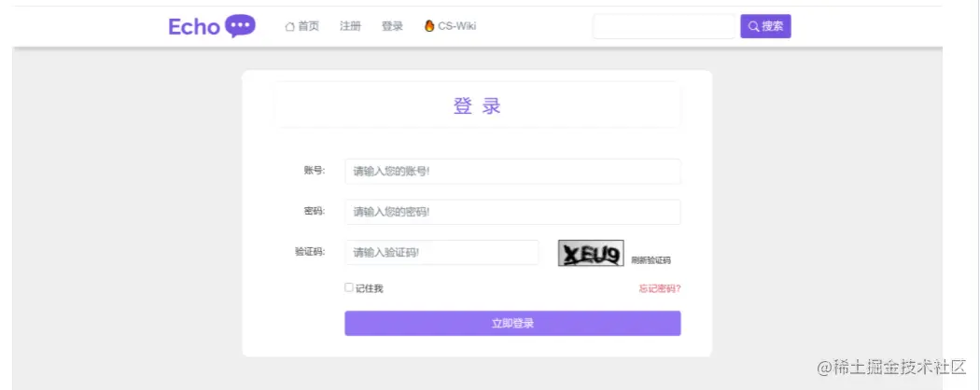
Task: Click the 账号: label
Action: pos(315,171)
